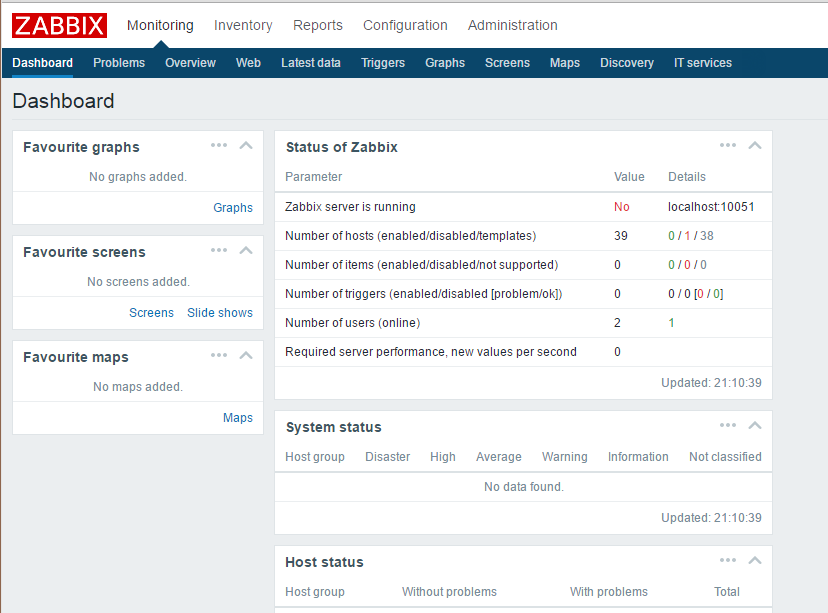Click 'No maps added.' text
This screenshot has width=828, height=613.
tap(138, 387)
